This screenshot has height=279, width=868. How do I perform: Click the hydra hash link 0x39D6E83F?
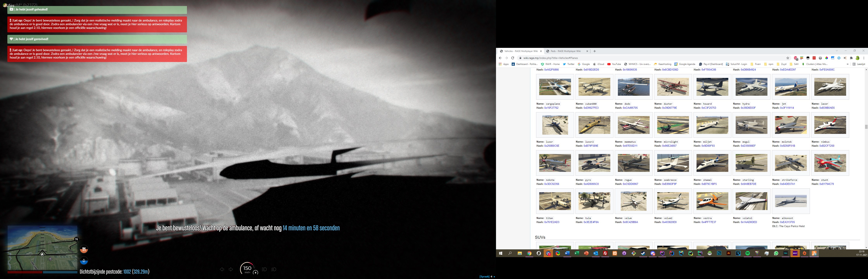click(x=748, y=108)
